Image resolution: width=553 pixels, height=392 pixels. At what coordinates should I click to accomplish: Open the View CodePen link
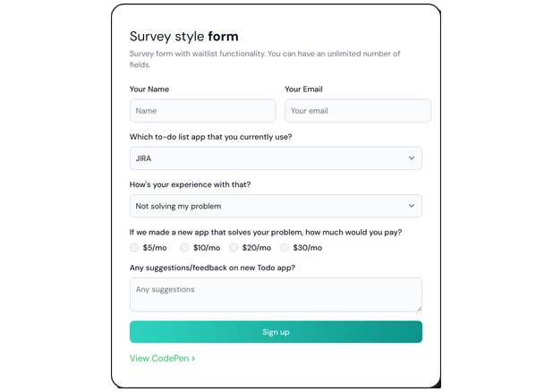pos(158,359)
